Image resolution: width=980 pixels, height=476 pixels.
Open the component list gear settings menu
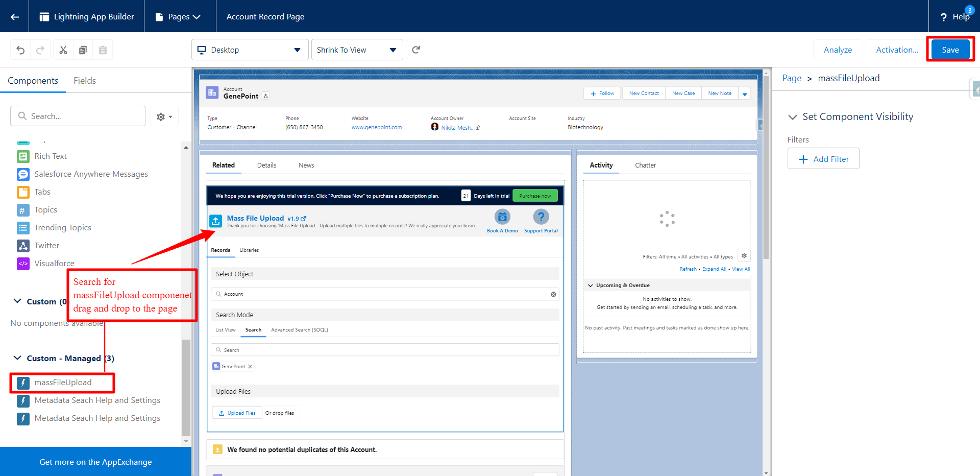click(164, 116)
